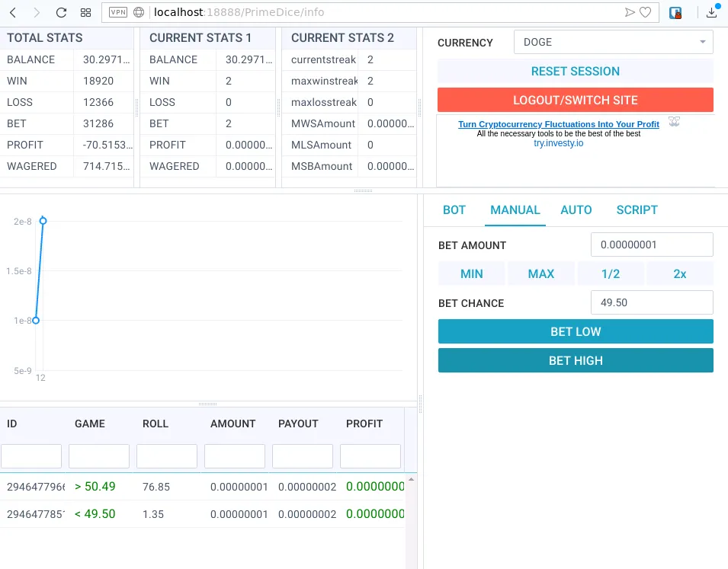Click the globe site info icon
728x569 pixels.
pos(139,12)
